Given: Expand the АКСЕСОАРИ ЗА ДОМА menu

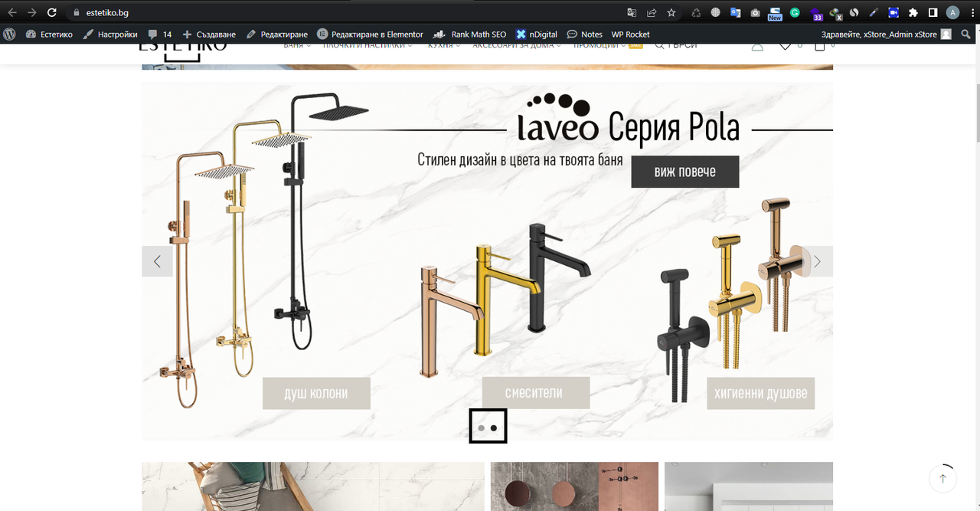Looking at the screenshot, I should 517,45.
